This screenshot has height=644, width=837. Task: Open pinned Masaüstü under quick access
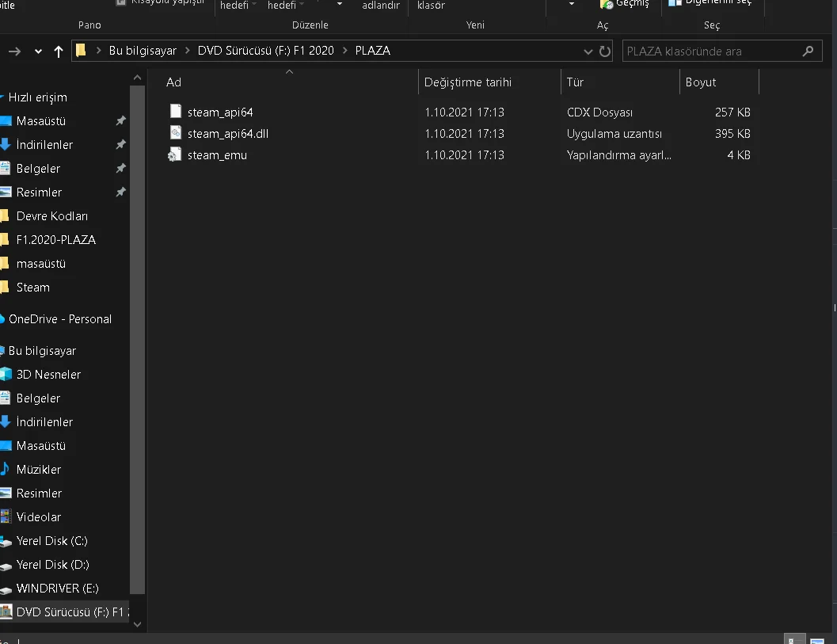40,121
